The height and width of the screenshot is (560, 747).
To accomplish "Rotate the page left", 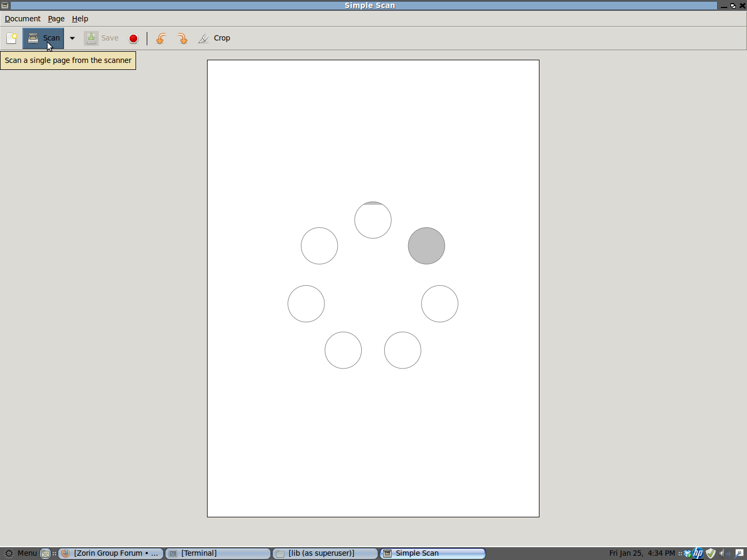I will click(161, 38).
